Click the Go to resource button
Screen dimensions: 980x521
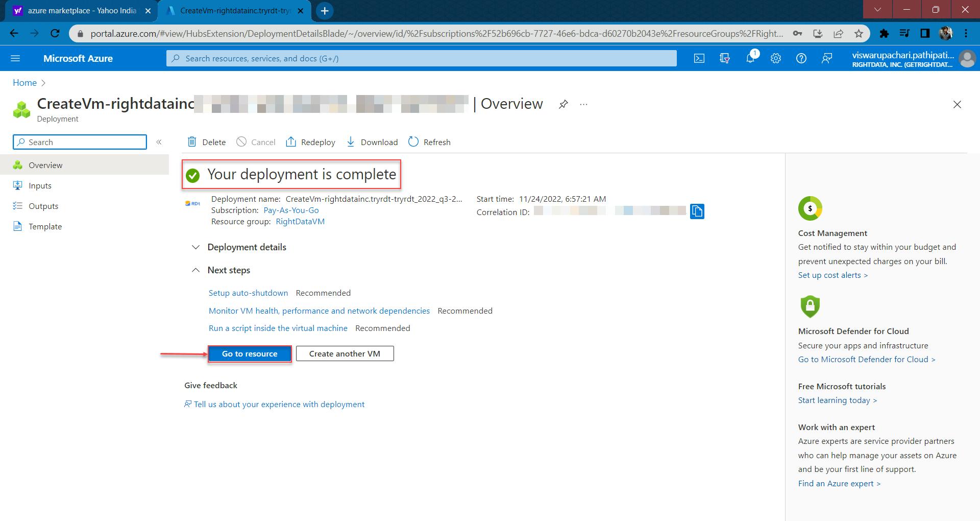(x=249, y=353)
